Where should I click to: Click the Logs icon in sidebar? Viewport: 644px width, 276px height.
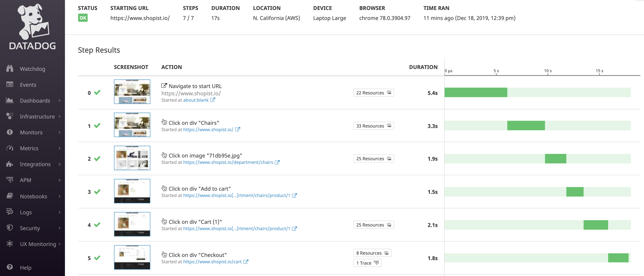(x=10, y=212)
